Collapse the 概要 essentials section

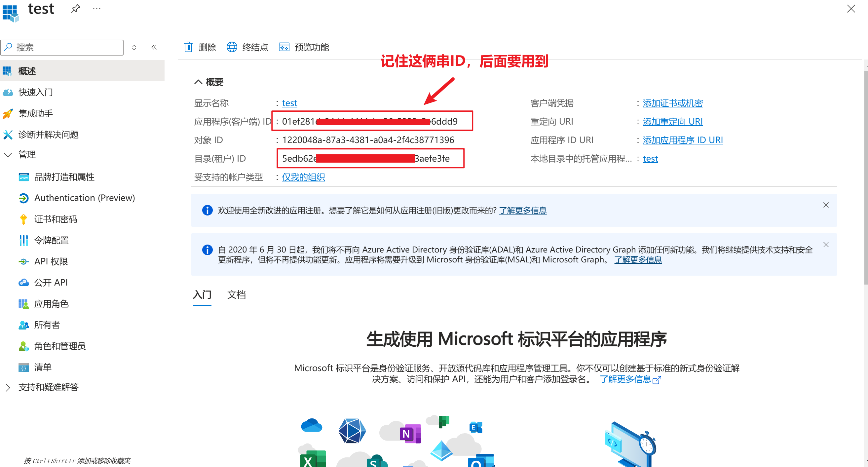click(198, 82)
